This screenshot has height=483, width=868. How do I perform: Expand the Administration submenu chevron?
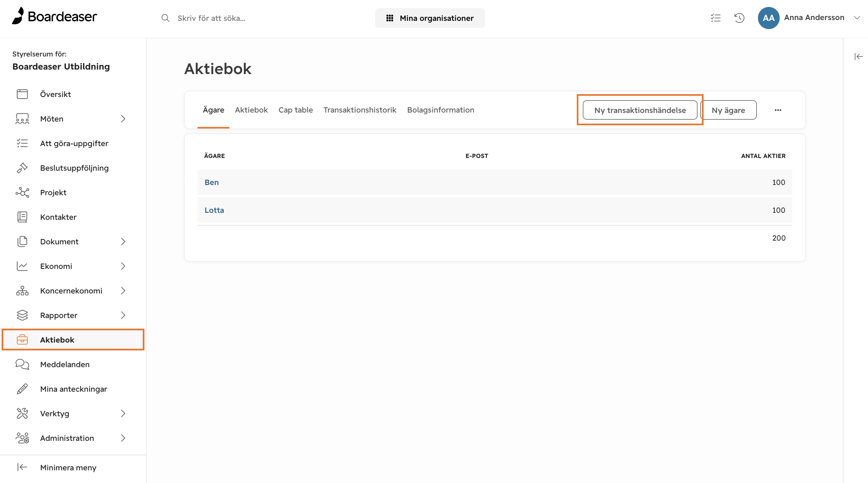tap(123, 438)
